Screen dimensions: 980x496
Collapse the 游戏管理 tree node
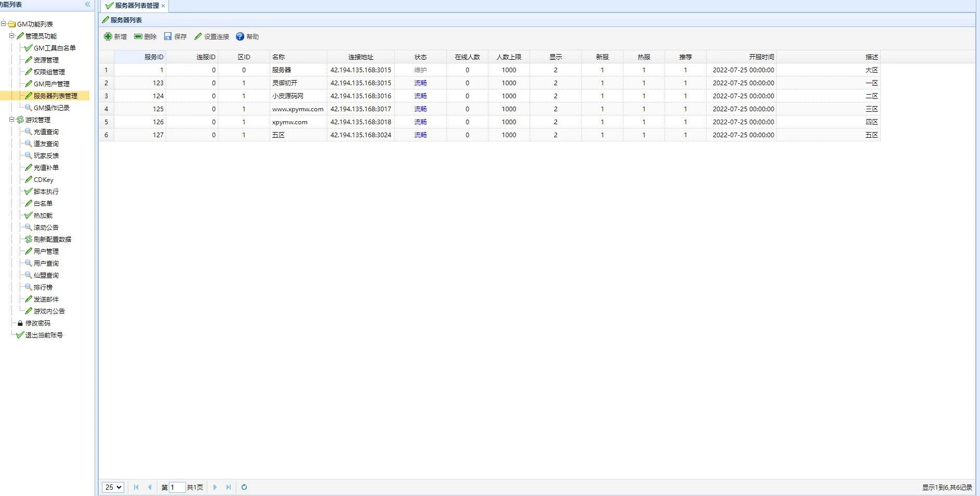tap(11, 120)
